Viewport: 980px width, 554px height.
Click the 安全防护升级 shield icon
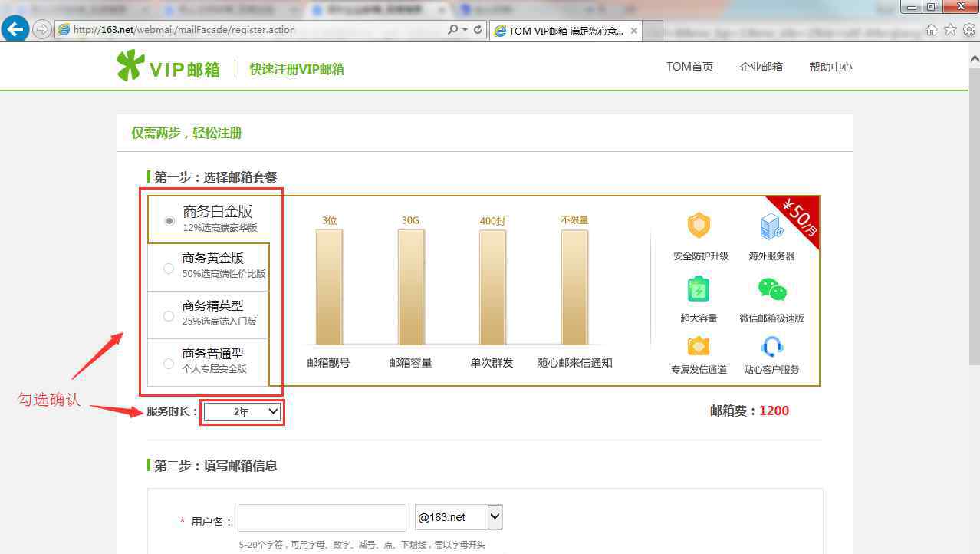click(x=699, y=226)
